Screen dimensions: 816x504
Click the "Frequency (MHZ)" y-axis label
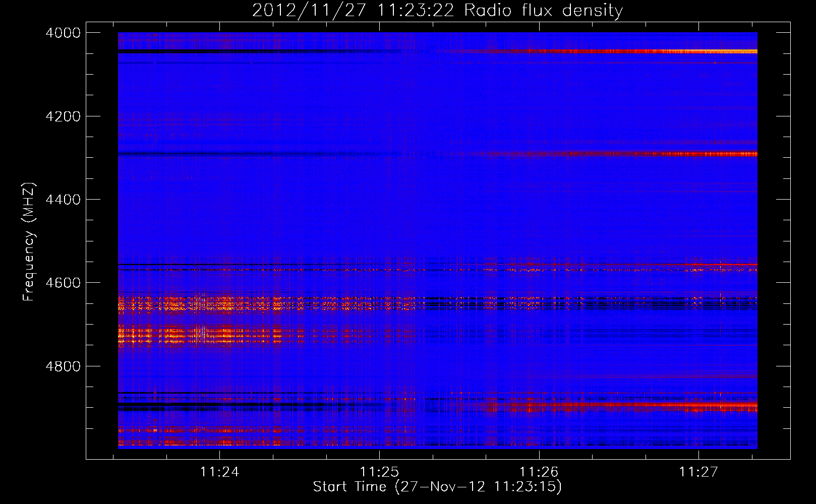coord(29,242)
